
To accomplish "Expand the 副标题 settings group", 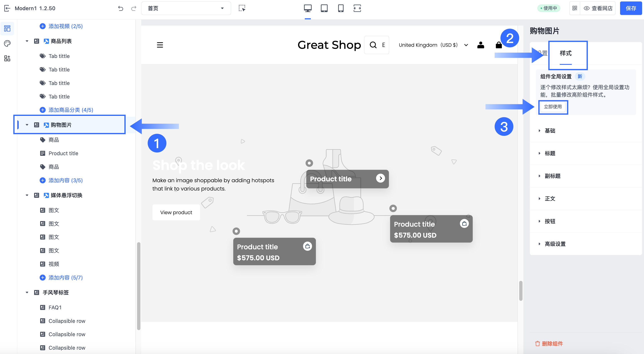I will coord(586,176).
